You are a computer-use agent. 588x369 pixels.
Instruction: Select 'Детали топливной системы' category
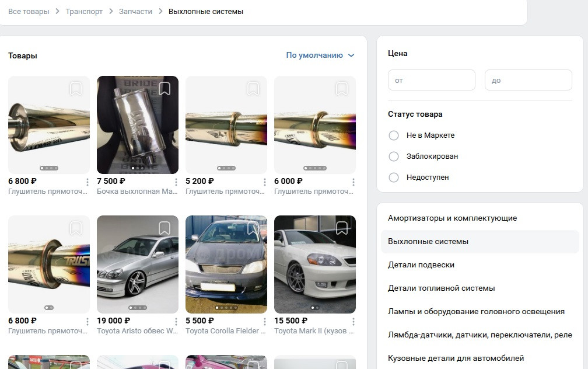click(x=480, y=288)
